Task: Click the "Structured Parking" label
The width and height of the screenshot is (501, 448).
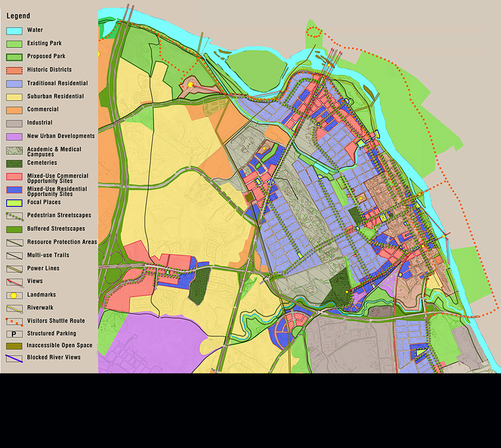Action: pyautogui.click(x=52, y=333)
